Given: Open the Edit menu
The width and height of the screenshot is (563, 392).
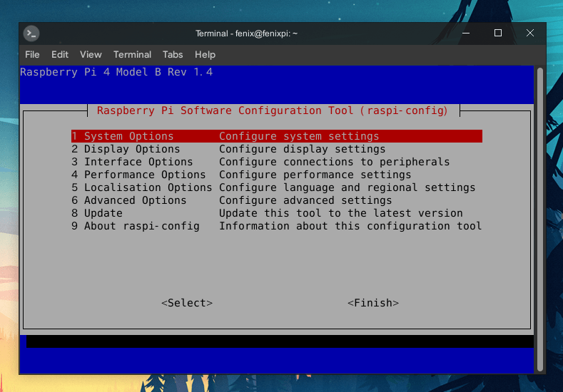Looking at the screenshot, I should pos(60,54).
